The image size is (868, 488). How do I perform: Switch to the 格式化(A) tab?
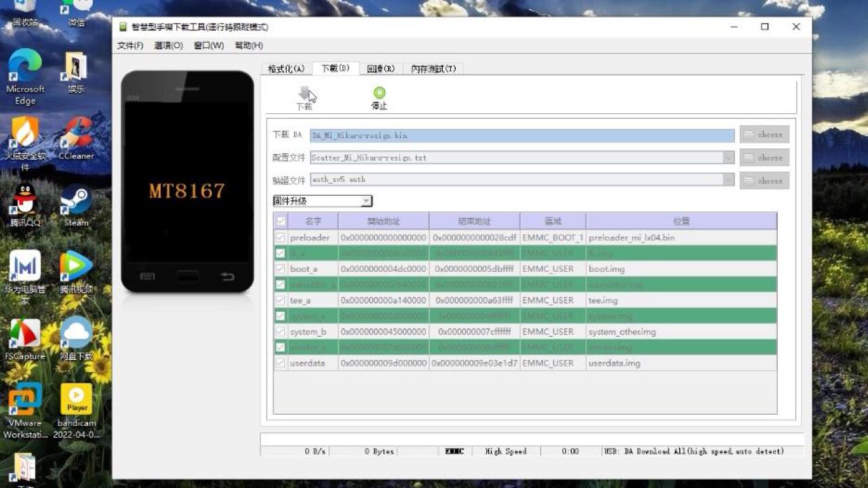tap(285, 68)
